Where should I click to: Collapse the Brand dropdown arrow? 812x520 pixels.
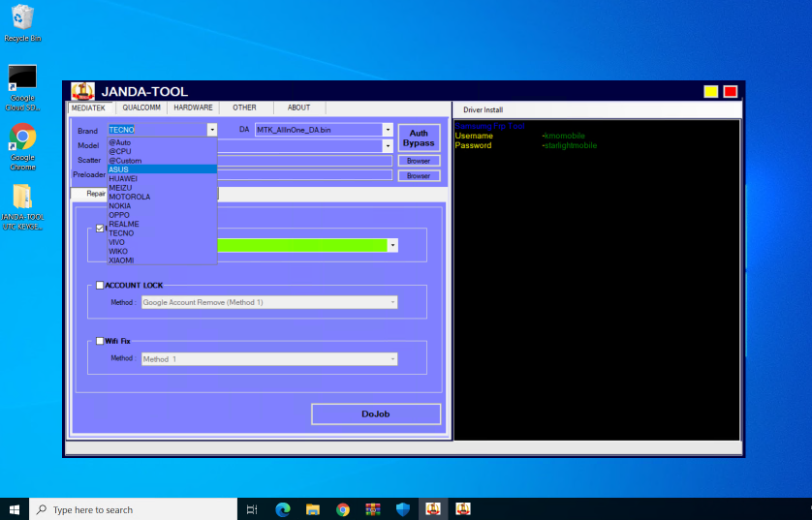click(x=212, y=130)
